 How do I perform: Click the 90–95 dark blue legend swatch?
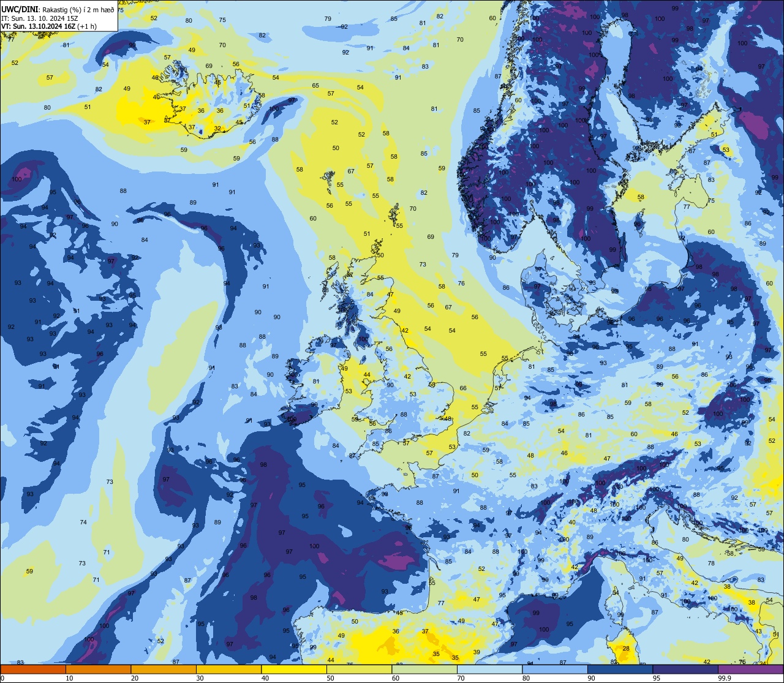[620, 669]
